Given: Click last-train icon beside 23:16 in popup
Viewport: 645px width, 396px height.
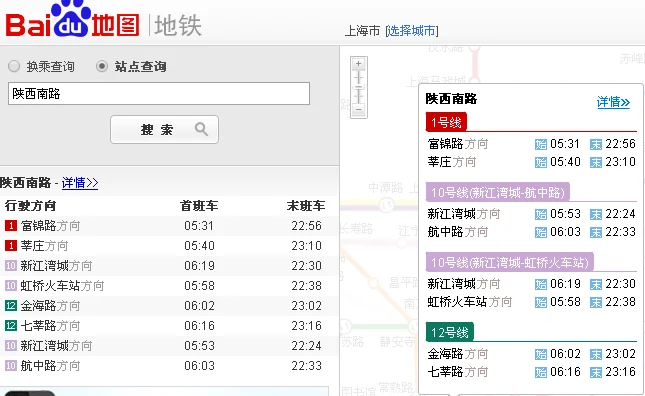Looking at the screenshot, I should pyautogui.click(x=596, y=372).
